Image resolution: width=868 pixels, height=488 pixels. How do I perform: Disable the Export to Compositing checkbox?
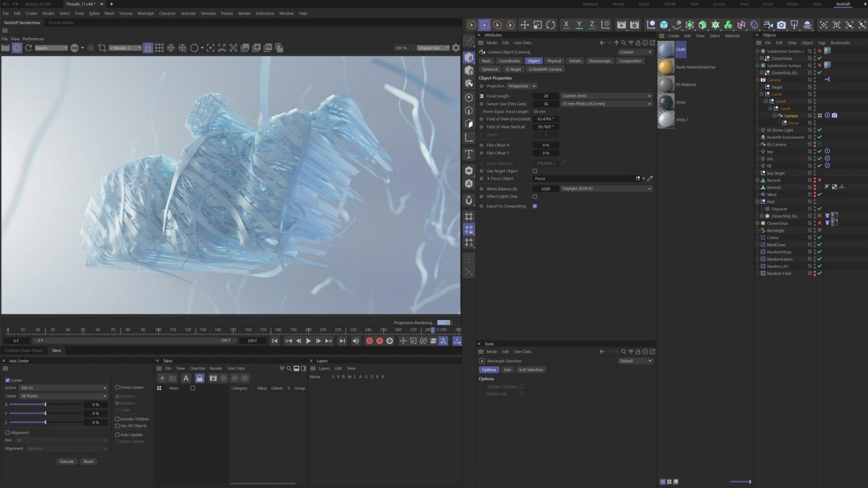534,206
